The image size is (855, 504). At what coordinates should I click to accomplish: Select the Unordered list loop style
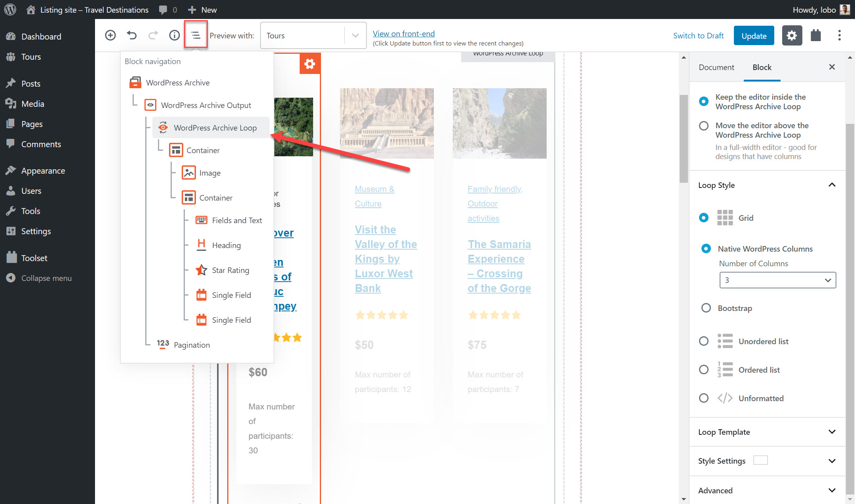(703, 341)
